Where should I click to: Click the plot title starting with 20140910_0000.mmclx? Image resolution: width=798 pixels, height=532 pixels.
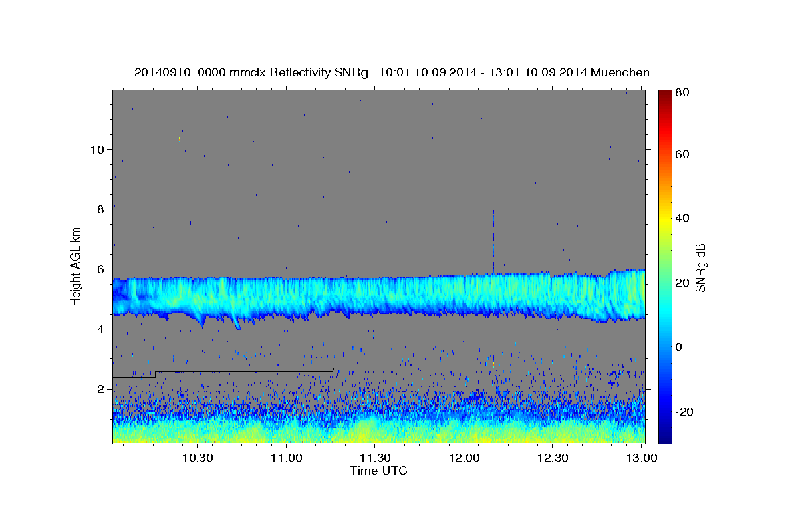(392, 72)
